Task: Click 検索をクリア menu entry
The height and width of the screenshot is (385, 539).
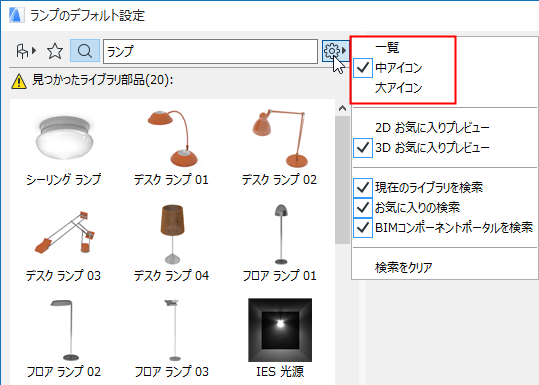Action: tap(404, 267)
